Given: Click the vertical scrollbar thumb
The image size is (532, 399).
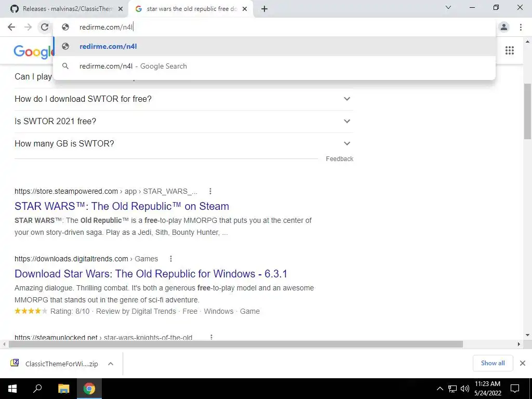Looking at the screenshot, I should (527, 111).
